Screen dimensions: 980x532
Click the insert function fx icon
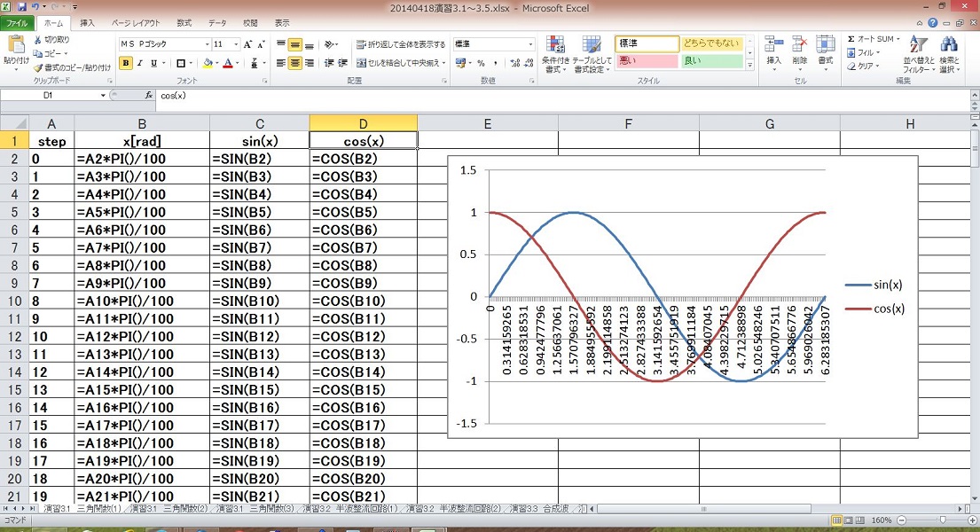coord(149,95)
